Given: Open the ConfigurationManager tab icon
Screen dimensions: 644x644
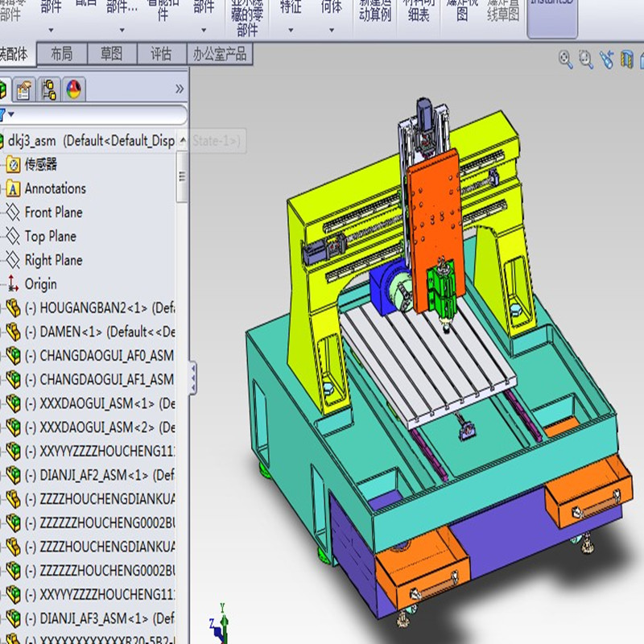Looking at the screenshot, I should (x=49, y=89).
